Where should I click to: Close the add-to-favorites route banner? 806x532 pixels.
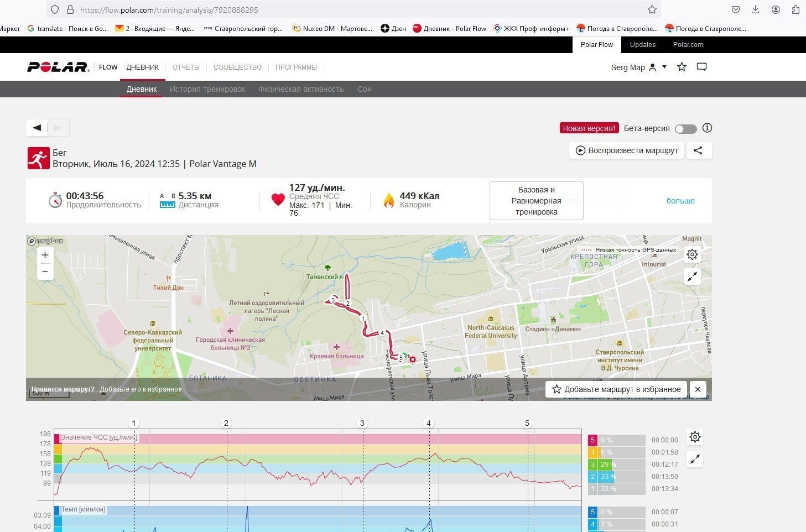click(x=698, y=389)
